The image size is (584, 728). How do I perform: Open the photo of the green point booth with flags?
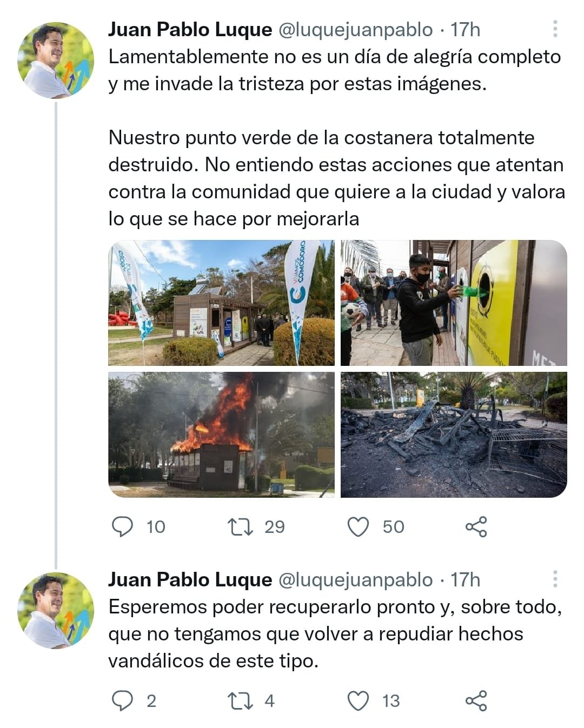221,303
